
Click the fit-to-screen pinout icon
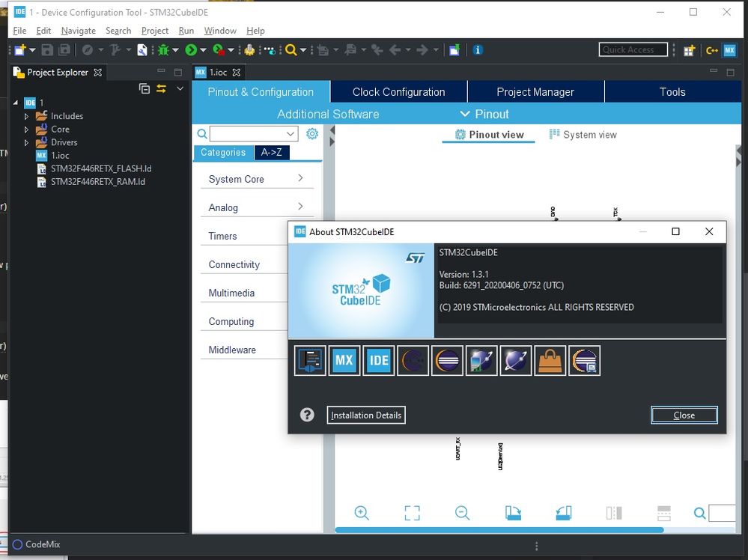[x=412, y=513]
